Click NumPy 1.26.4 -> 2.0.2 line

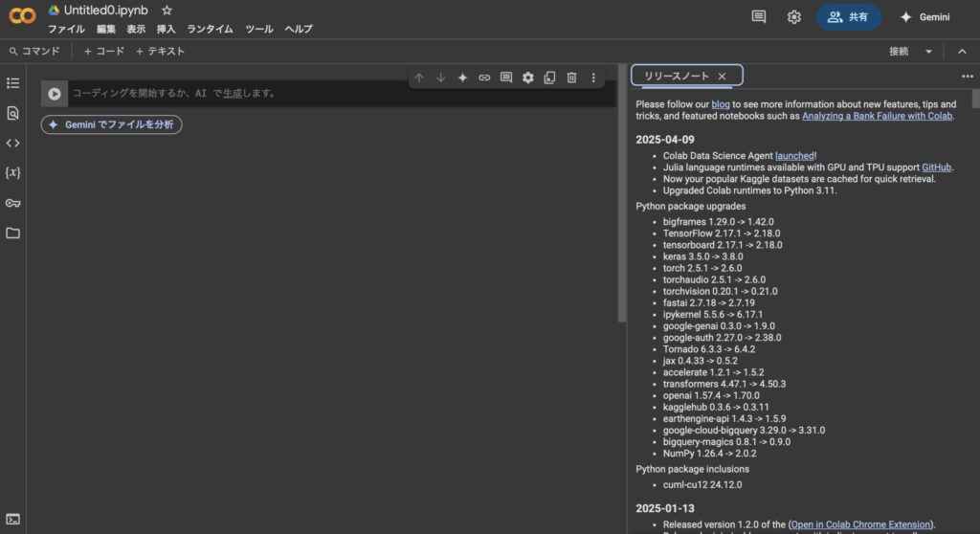point(709,454)
